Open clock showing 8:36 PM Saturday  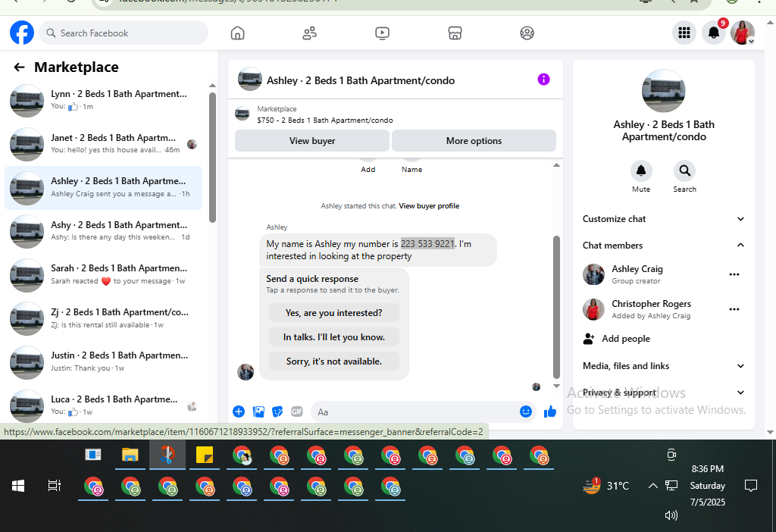pyautogui.click(x=708, y=486)
